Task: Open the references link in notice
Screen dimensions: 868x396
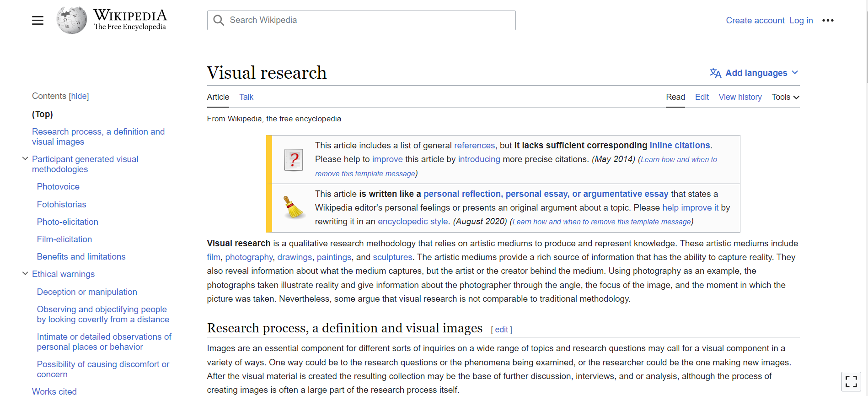Action: 474,146
